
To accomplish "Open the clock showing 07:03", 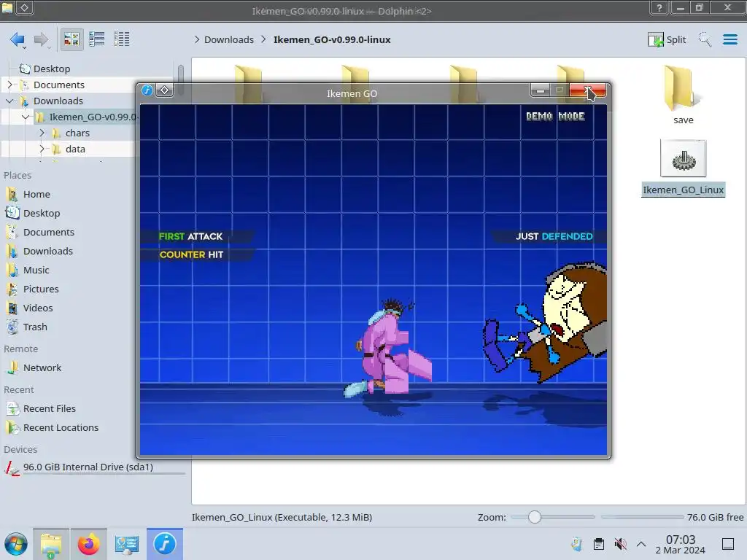I will pyautogui.click(x=680, y=544).
